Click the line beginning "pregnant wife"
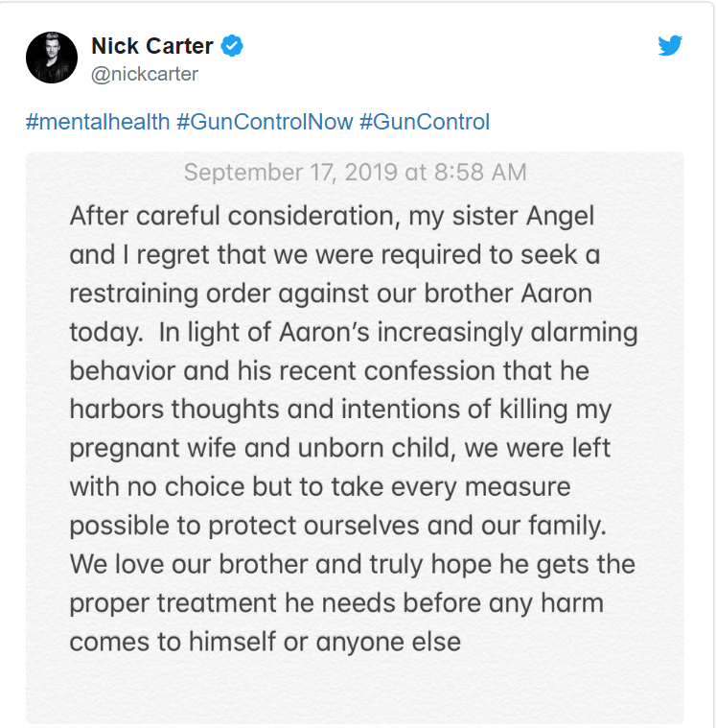716x728 pixels. [x=339, y=447]
